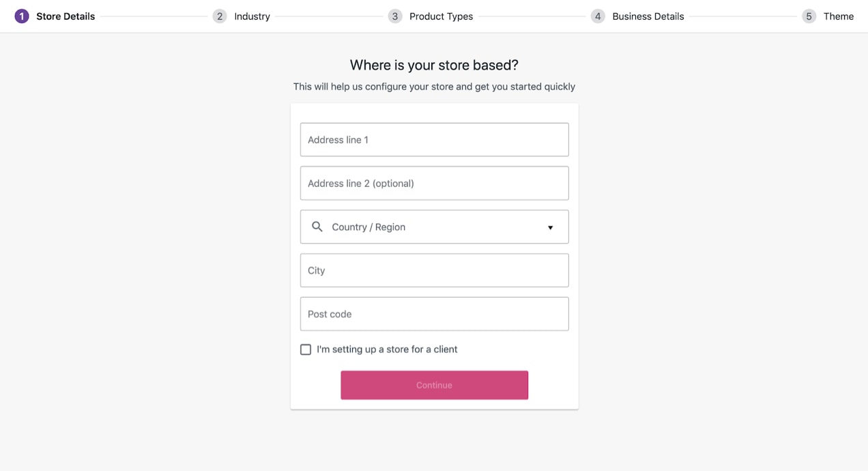Toggle the I'm setting up for a client option
868x471 pixels.
(x=306, y=349)
